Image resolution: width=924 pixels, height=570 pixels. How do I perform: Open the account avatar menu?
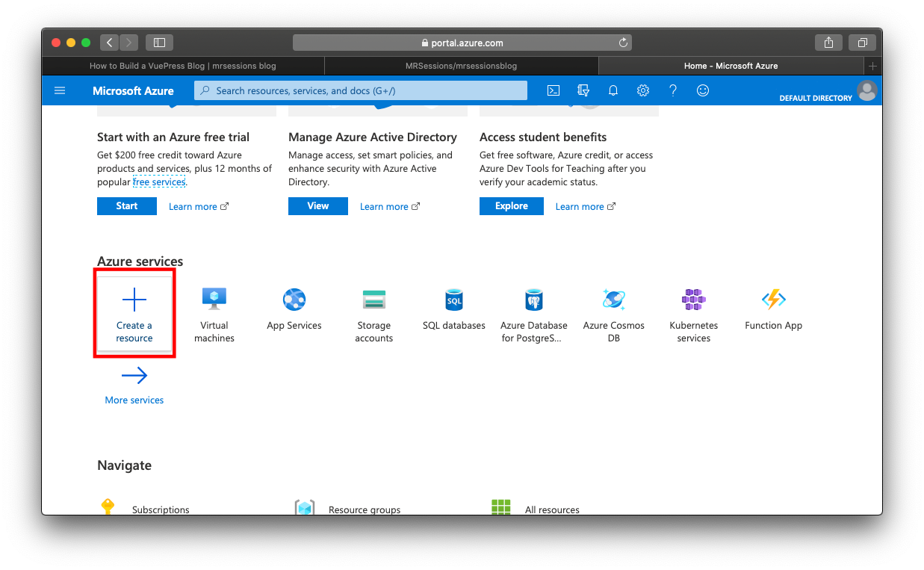tap(867, 90)
